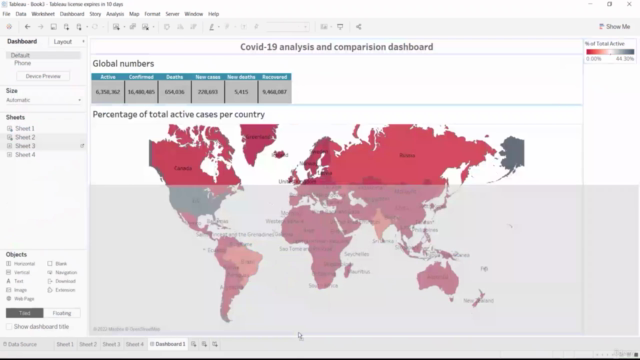This screenshot has width=640, height=360.
Task: Open the Sheet 1 bottom tab
Action: tap(65, 344)
